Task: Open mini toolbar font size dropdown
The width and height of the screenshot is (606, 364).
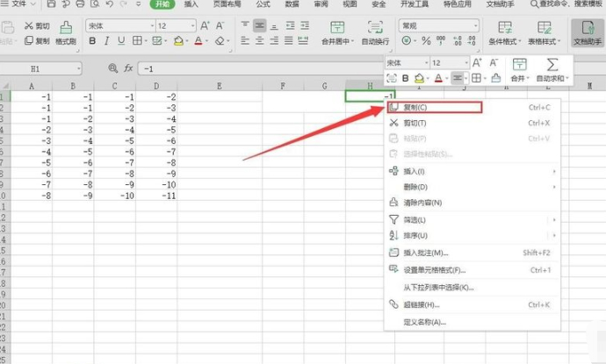Action: pos(466,62)
